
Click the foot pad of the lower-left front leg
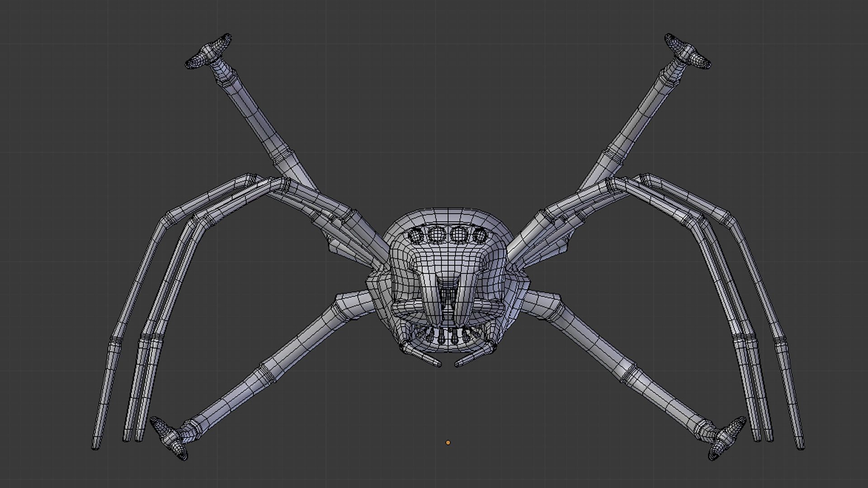169,439
